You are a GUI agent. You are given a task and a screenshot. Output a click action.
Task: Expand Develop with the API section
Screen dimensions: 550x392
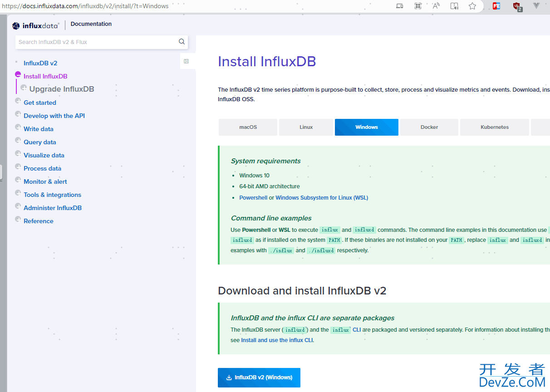click(x=18, y=114)
